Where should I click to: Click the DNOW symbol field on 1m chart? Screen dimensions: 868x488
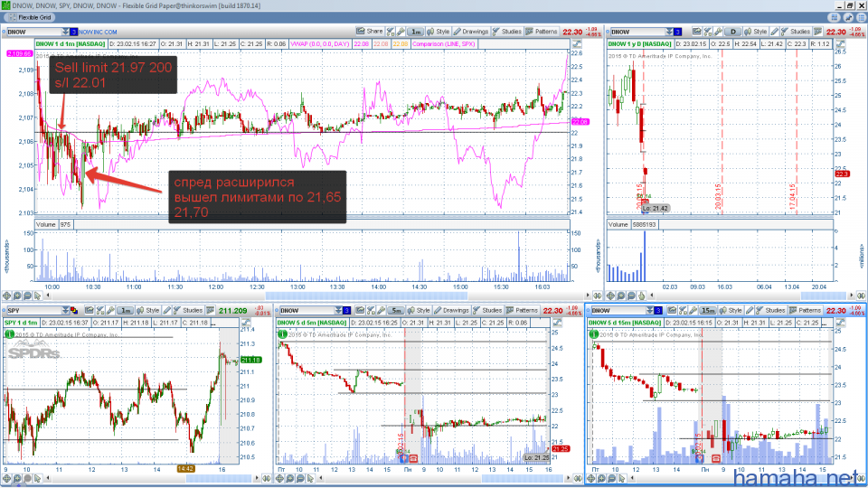(33, 32)
